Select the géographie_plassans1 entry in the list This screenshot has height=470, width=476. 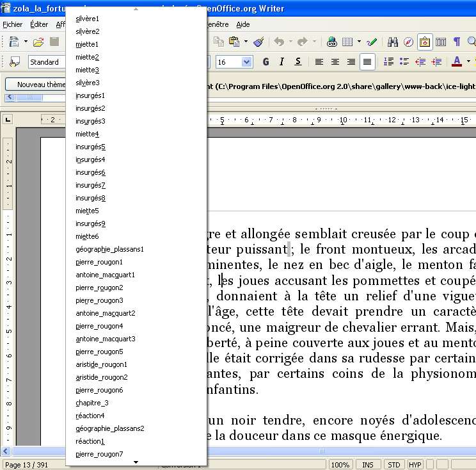tap(109, 249)
